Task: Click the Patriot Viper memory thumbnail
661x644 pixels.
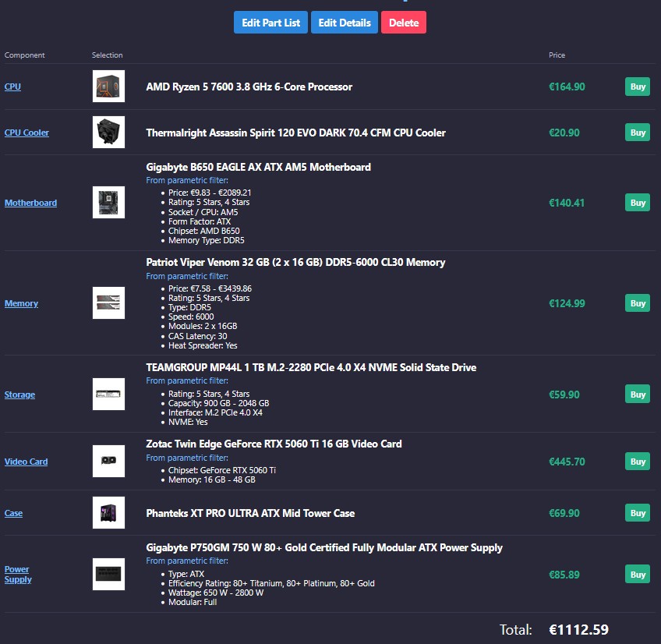Action: [x=109, y=303]
